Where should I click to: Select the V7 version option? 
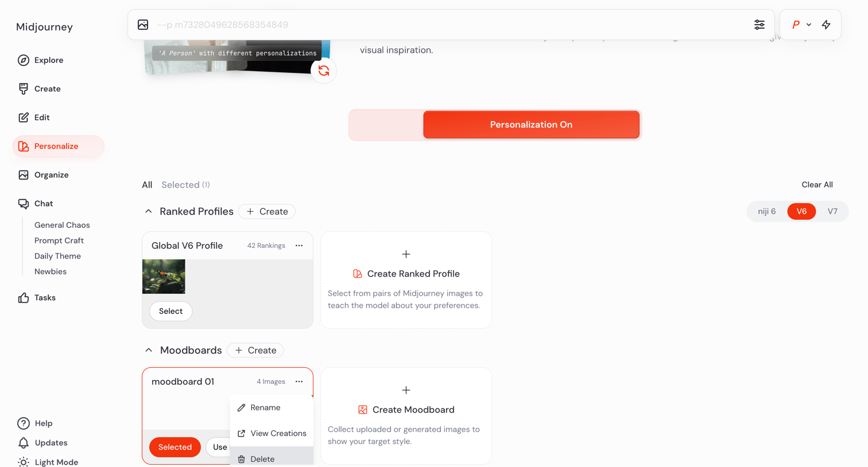pyautogui.click(x=832, y=212)
